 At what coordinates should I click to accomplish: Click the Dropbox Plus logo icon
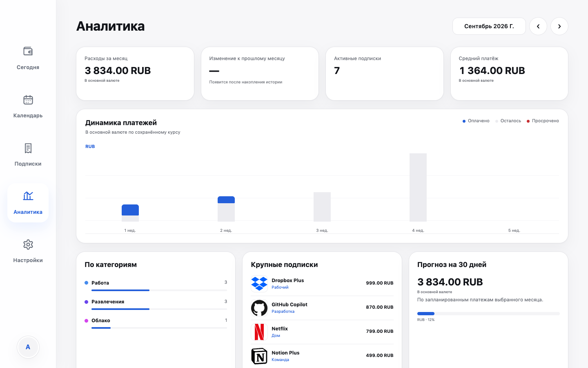click(259, 283)
